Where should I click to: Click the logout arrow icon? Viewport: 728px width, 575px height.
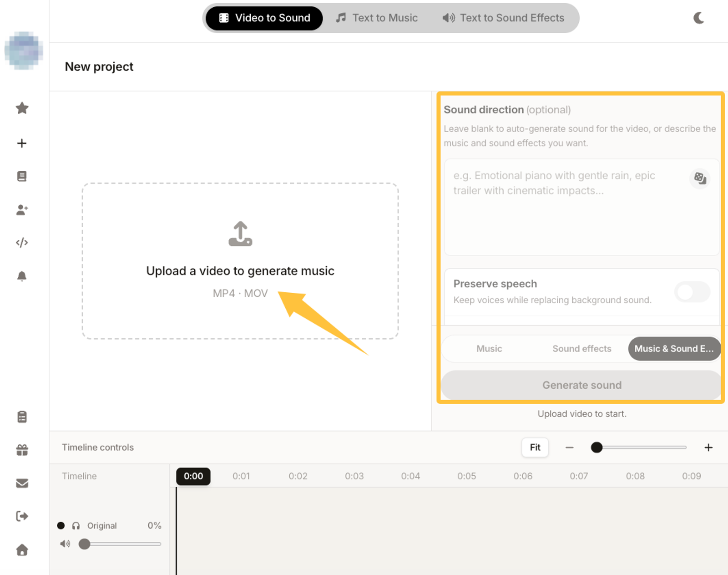click(22, 516)
